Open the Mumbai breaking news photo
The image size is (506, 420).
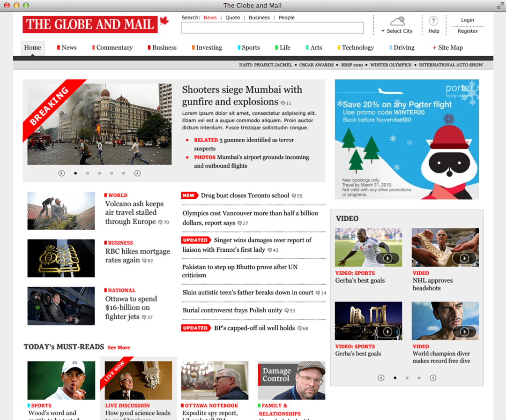99,124
